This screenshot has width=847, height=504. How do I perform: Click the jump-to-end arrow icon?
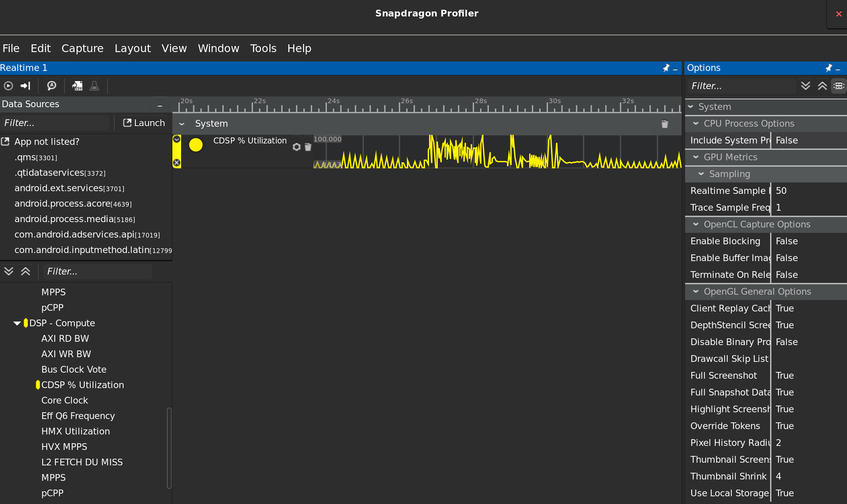tap(26, 86)
